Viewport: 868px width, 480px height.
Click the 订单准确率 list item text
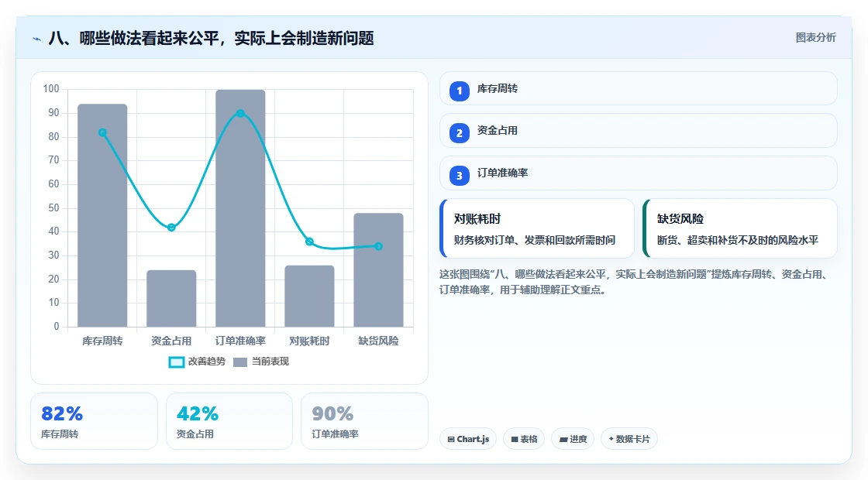point(502,173)
